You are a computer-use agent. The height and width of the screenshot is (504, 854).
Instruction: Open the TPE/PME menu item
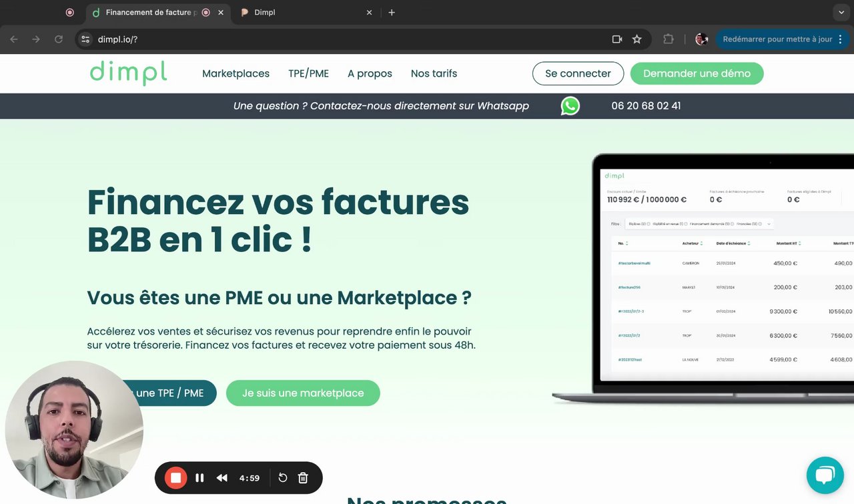[x=308, y=73]
